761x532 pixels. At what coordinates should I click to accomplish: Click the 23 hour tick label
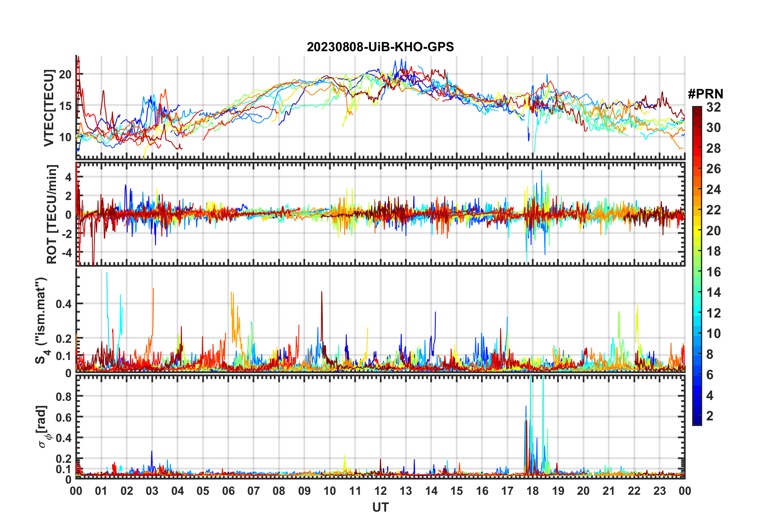[659, 491]
